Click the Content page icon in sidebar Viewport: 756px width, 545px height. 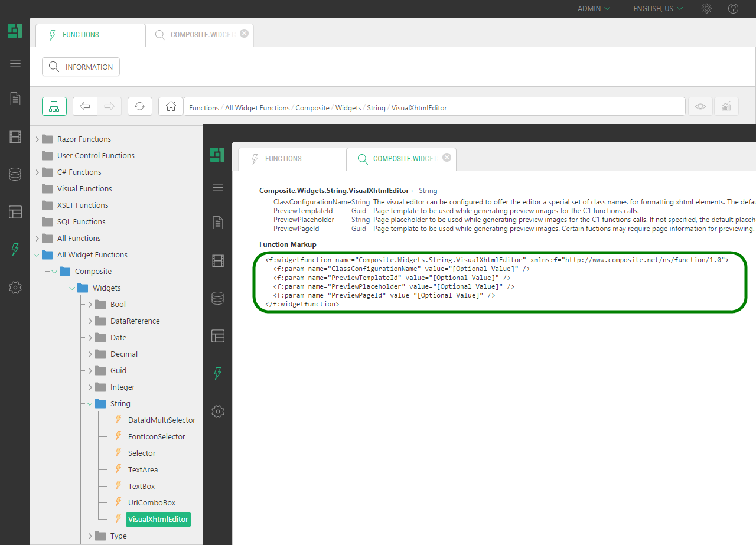[x=15, y=99]
